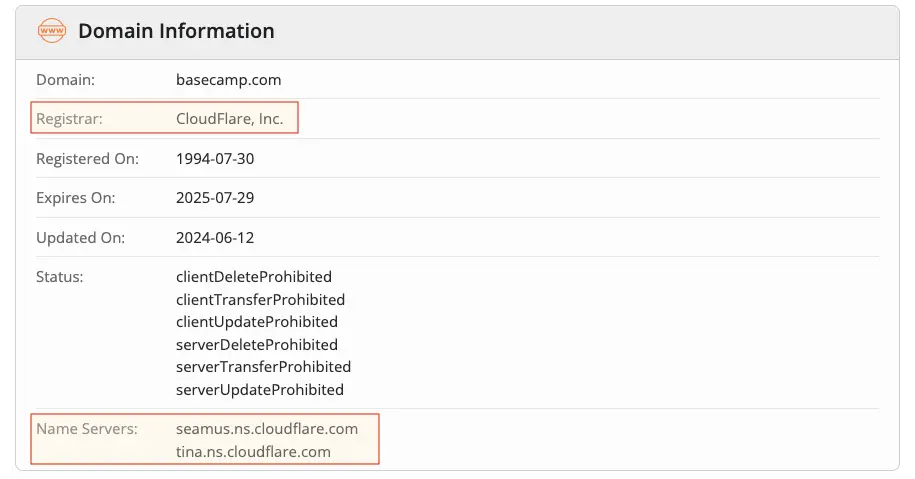Click the serverDeleteProhibited status

pyautogui.click(x=257, y=345)
